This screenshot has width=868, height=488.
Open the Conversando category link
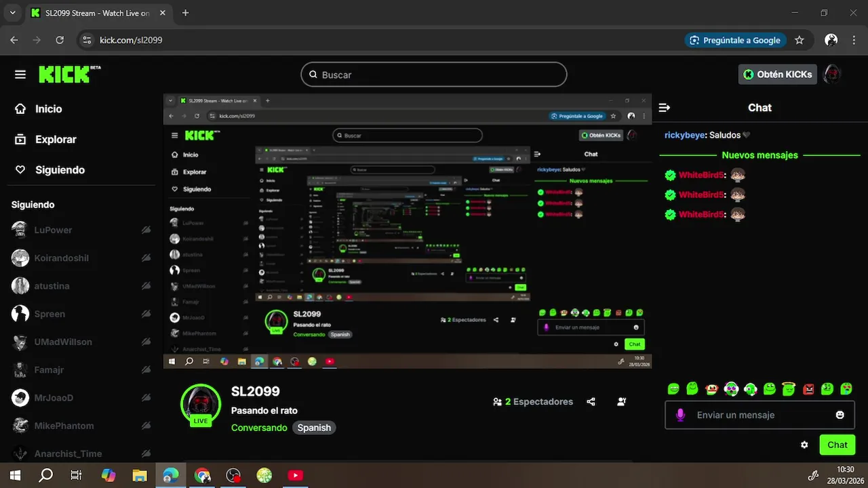click(x=259, y=428)
